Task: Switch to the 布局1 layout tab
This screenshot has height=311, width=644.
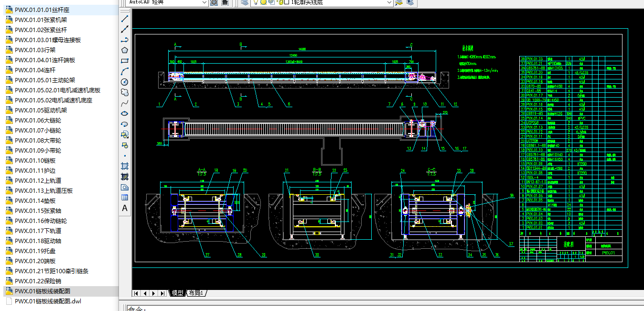Action: pos(196,293)
